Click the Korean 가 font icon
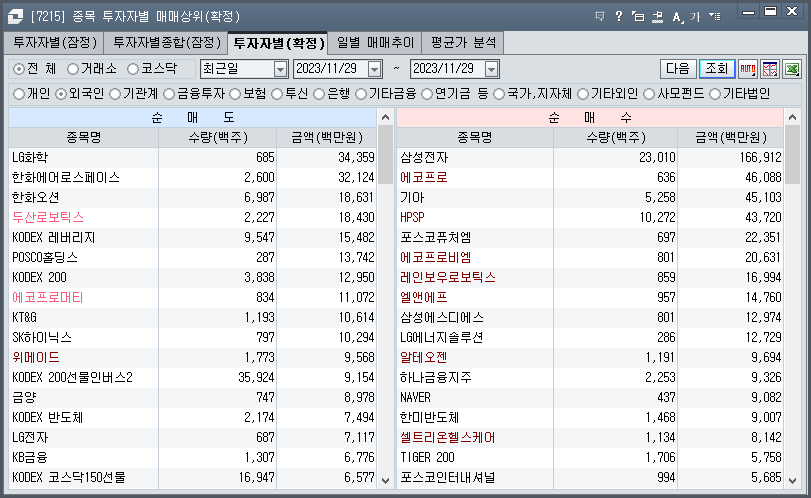Image resolution: width=811 pixels, height=498 pixels. click(695, 17)
